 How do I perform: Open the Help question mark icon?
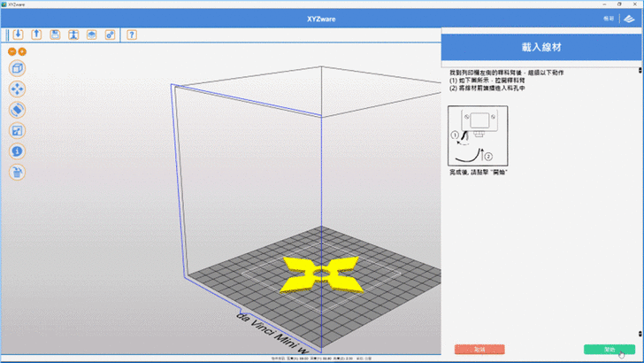[x=132, y=35]
